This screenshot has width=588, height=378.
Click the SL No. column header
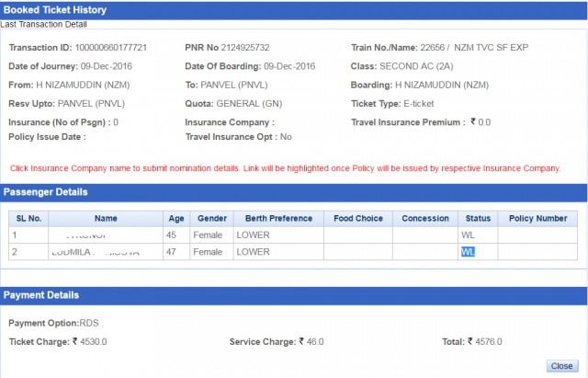tap(28, 219)
